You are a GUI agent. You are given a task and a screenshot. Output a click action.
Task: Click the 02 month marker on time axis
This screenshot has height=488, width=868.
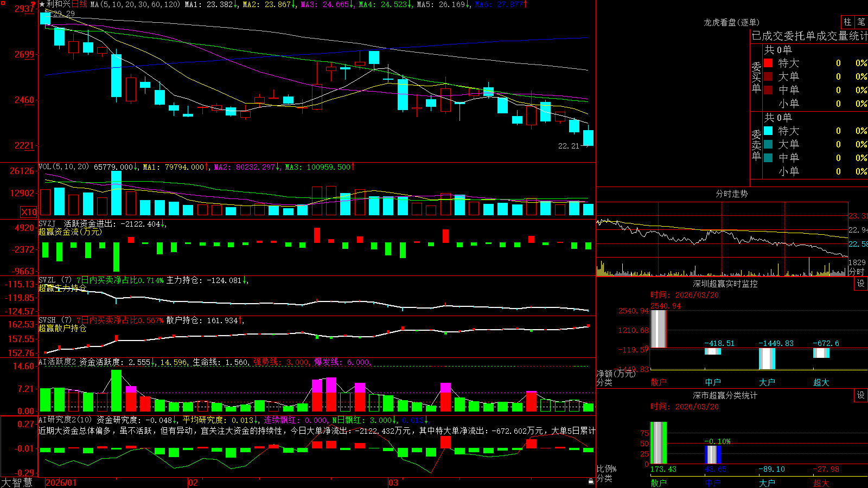click(193, 483)
